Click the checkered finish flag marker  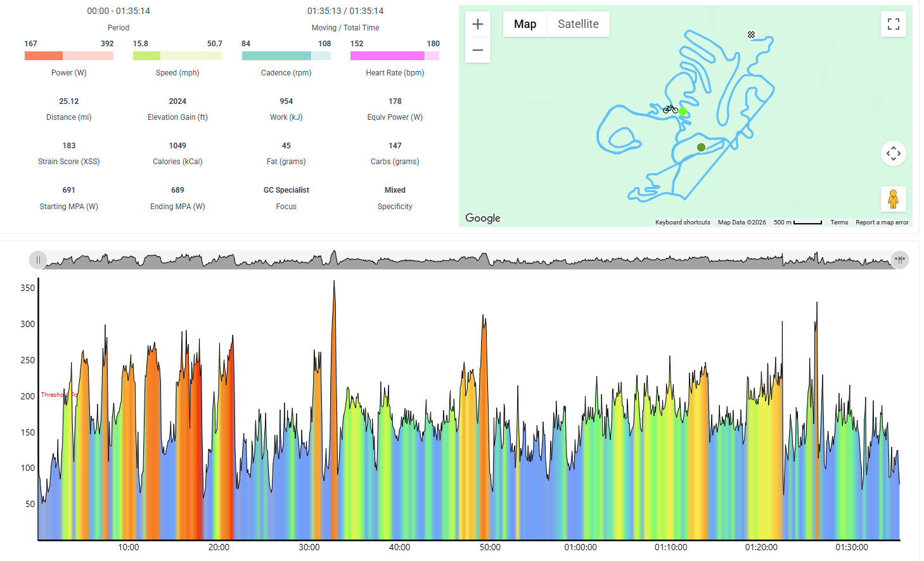tap(751, 35)
